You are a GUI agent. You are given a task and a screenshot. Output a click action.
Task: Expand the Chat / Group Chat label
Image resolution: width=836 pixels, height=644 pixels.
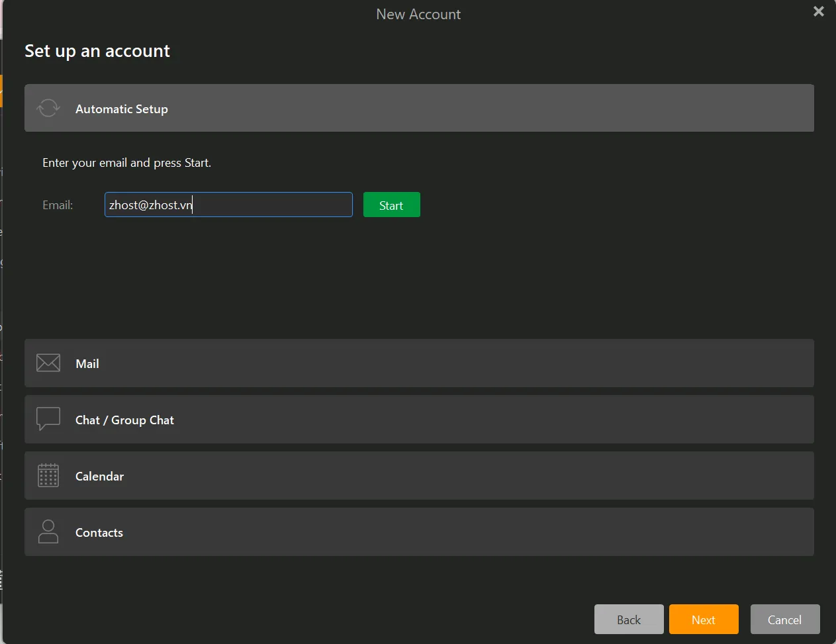point(124,420)
